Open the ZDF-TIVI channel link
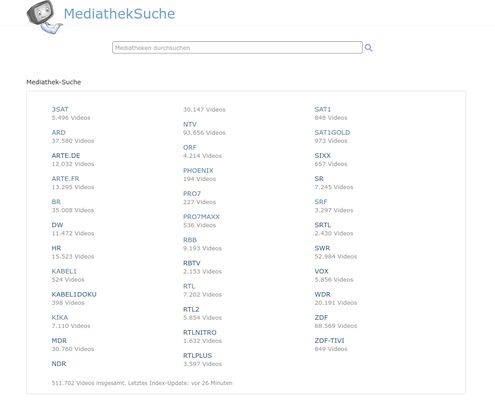This screenshot has width=495, height=400. click(x=329, y=340)
